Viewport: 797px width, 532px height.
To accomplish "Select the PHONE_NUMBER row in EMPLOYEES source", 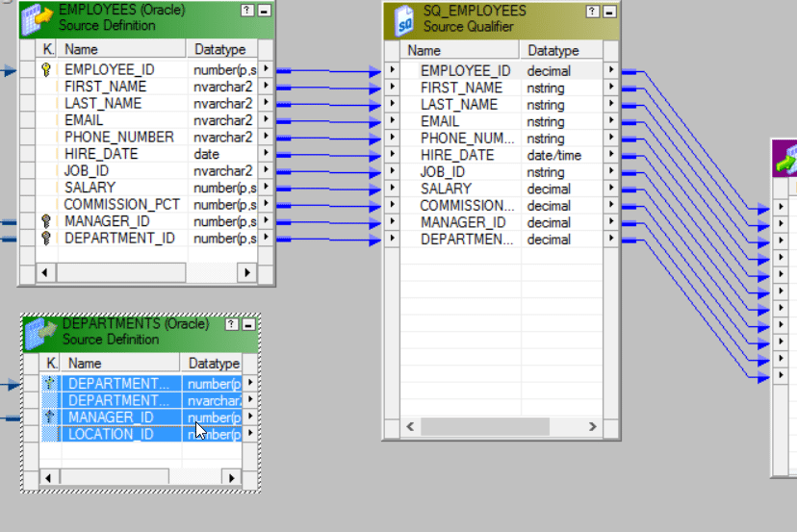I will point(147,137).
